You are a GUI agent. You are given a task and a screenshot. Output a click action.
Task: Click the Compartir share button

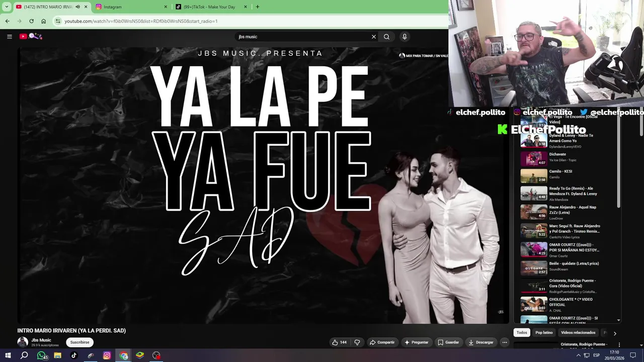coord(382,342)
